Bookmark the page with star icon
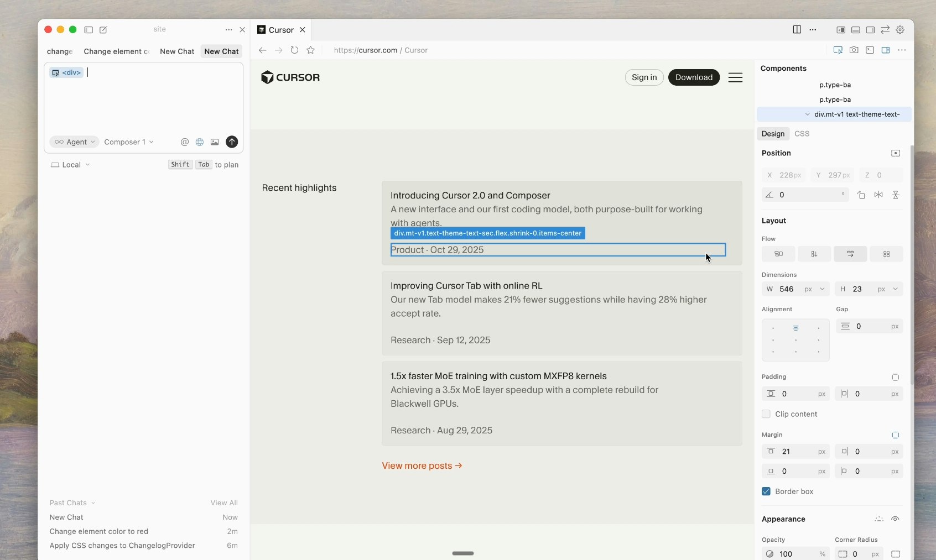Image resolution: width=936 pixels, height=560 pixels. pyautogui.click(x=311, y=50)
